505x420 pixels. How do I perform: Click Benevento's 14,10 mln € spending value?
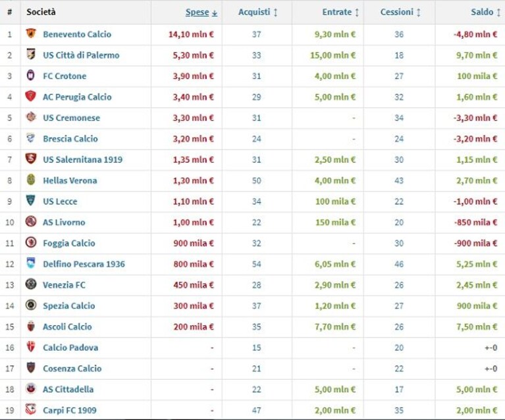pos(191,34)
